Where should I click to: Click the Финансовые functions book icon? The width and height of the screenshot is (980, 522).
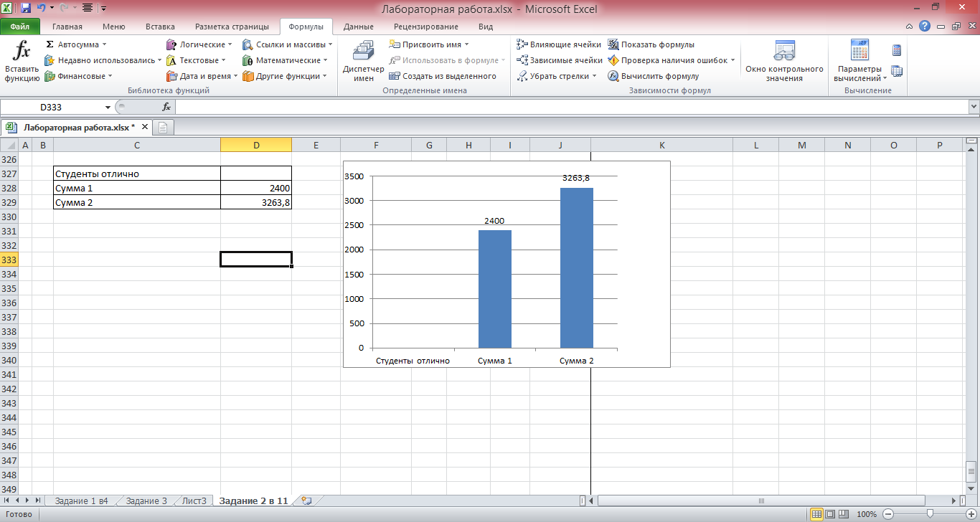(50, 76)
